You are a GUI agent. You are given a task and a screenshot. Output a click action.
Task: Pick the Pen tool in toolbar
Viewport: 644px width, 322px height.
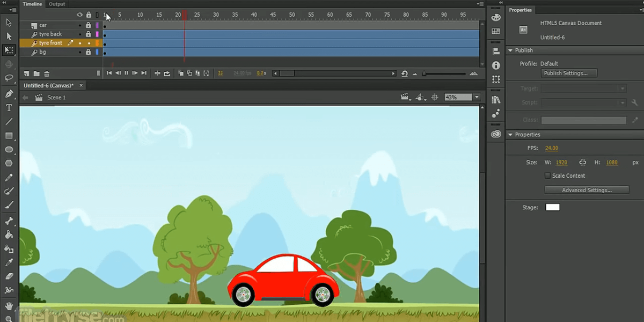coord(9,94)
